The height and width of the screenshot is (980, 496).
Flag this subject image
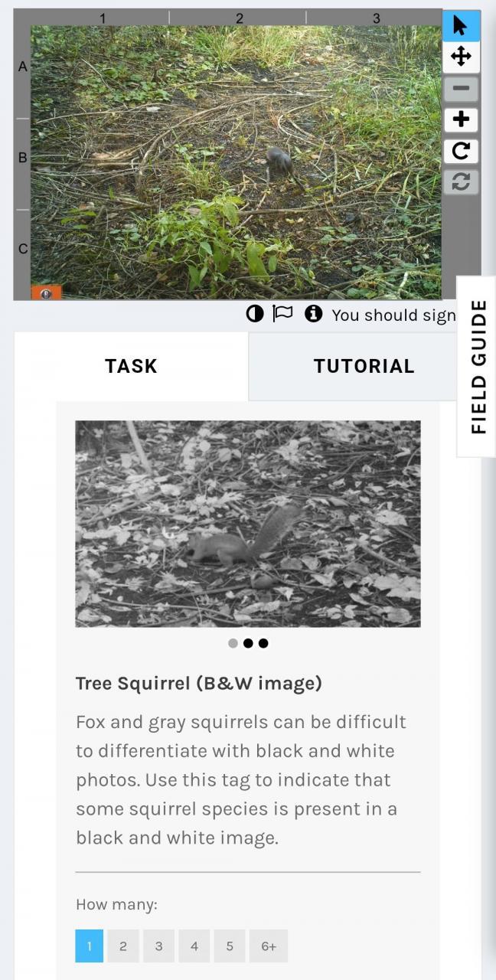283,314
